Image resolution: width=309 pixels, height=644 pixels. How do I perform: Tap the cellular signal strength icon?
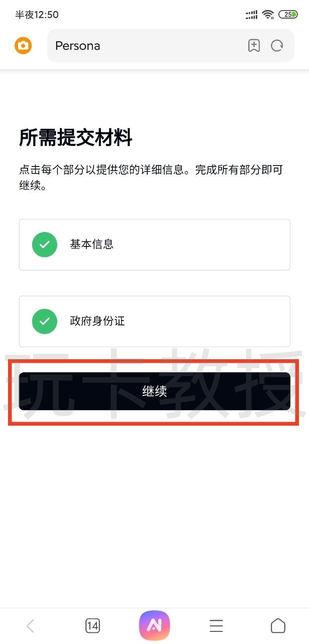252,15
